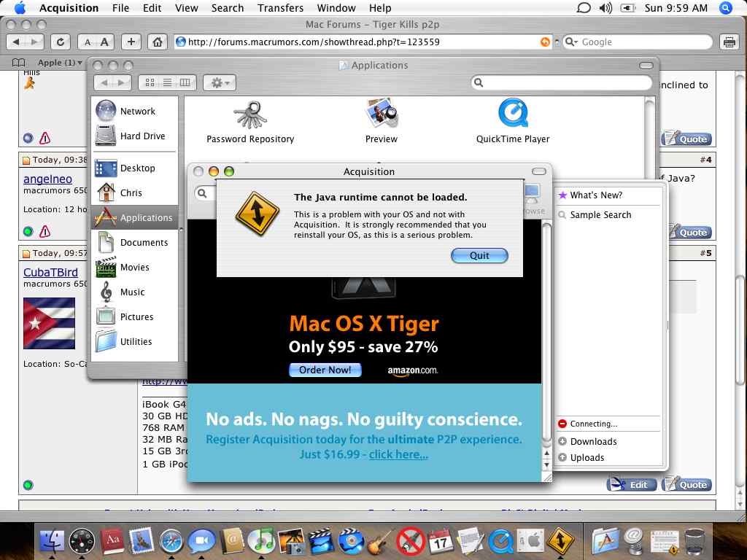Select Pictures in the Finder sidebar
The height and width of the screenshot is (560, 747).
coord(134,316)
